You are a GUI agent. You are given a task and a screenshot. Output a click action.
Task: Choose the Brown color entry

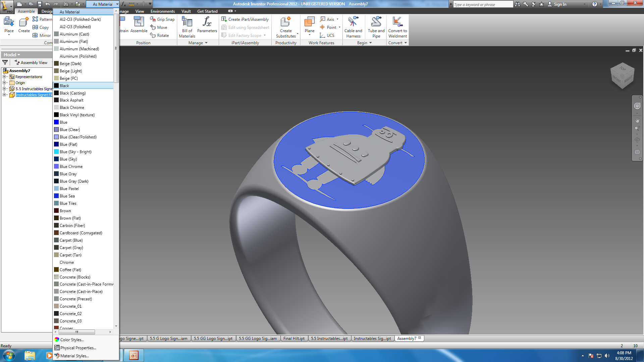pos(83,211)
